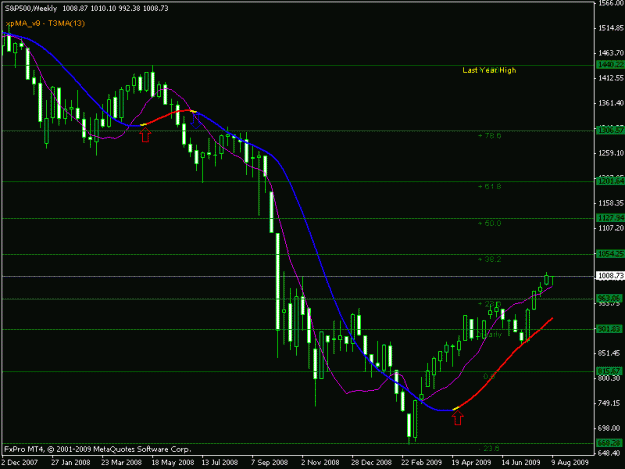This screenshot has width=625, height=469.
Task: Click the '22 Feb 2009' date label
Action: pyautogui.click(x=421, y=463)
